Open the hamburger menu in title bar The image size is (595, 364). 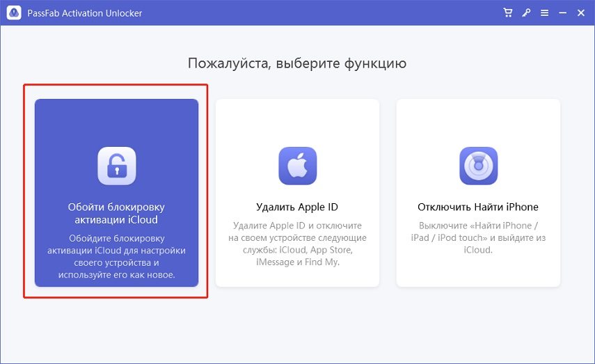[x=544, y=13]
